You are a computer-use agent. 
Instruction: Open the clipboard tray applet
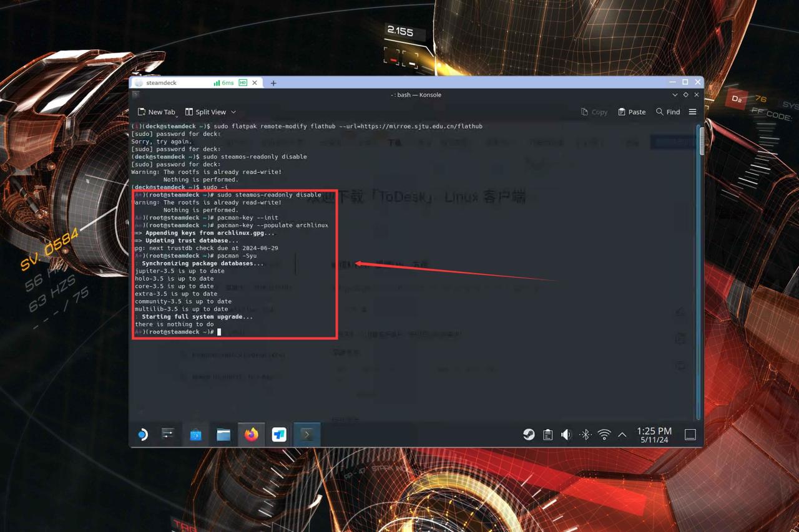pos(547,435)
